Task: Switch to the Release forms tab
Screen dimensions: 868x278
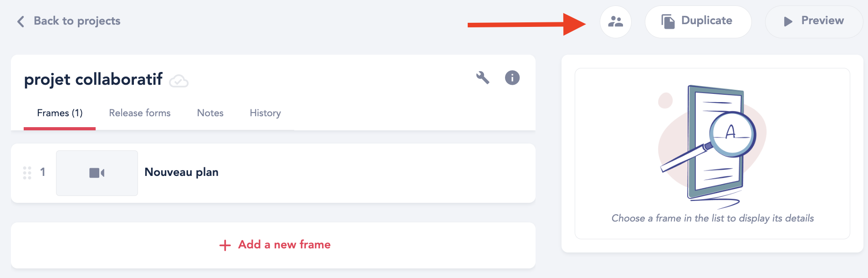Action: pyautogui.click(x=140, y=113)
